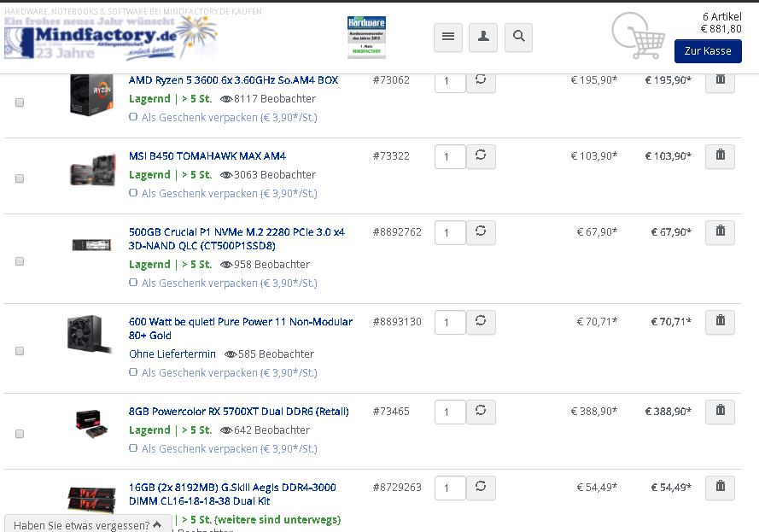Select the Powercolor RX 5700XT row checkbox
The height and width of the screenshot is (532, 759).
[20, 434]
